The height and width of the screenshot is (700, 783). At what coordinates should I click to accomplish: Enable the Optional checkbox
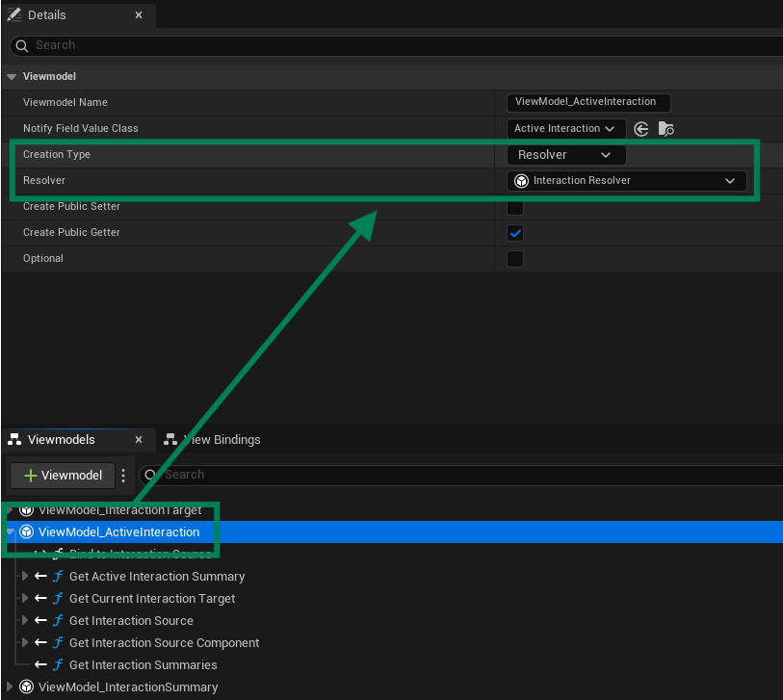[x=515, y=258]
